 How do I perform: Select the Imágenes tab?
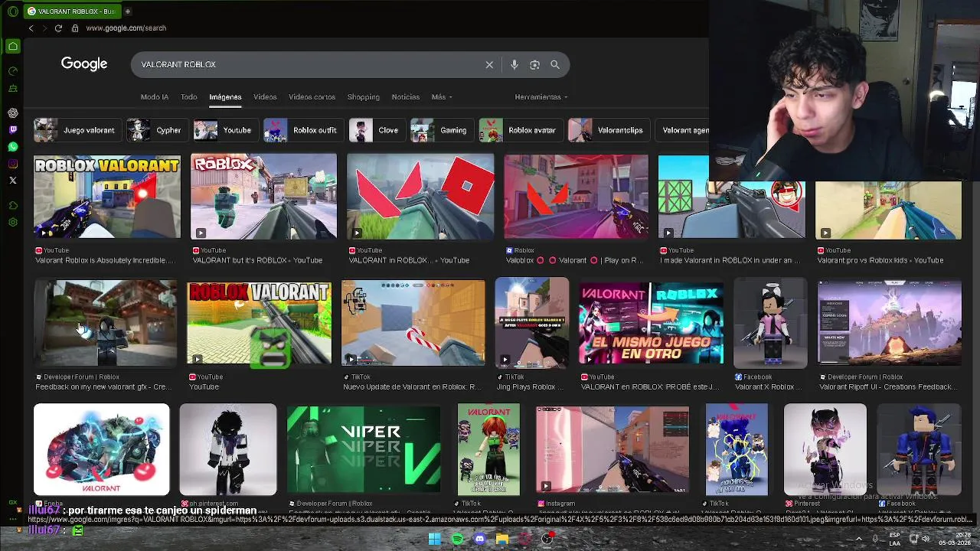[225, 97]
